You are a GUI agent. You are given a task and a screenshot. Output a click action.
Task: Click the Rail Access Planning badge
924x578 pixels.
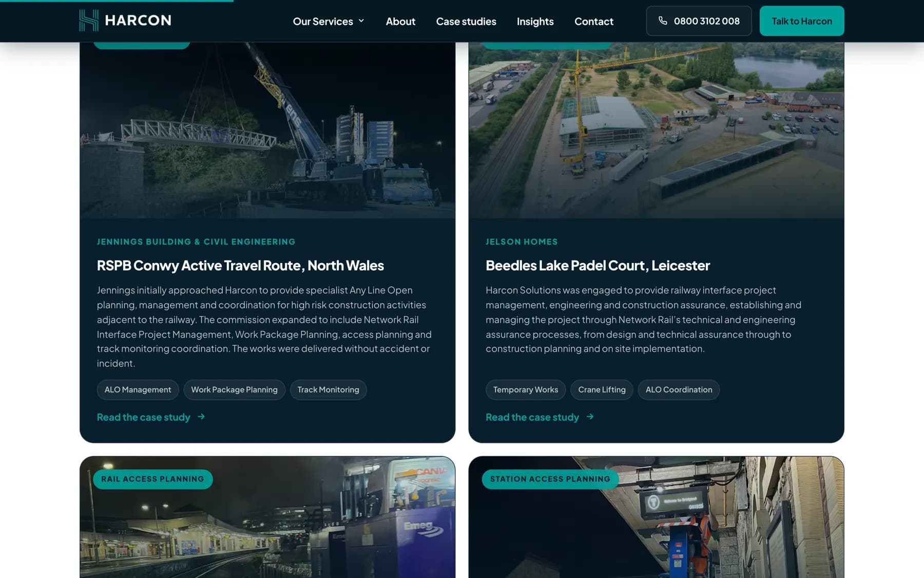[152, 479]
